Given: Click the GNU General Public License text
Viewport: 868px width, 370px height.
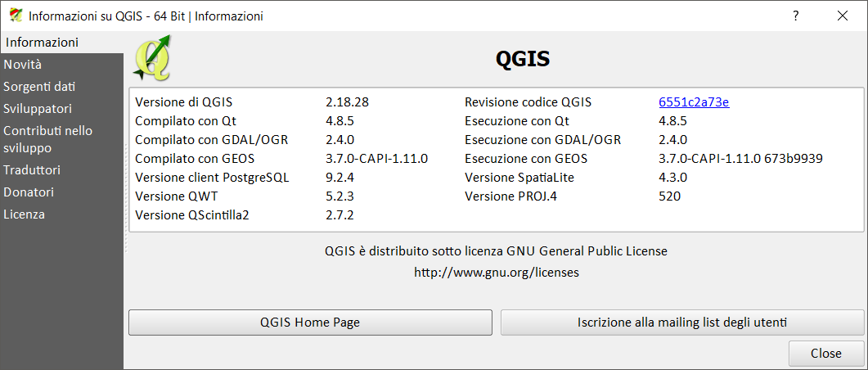Looking at the screenshot, I should tap(496, 250).
